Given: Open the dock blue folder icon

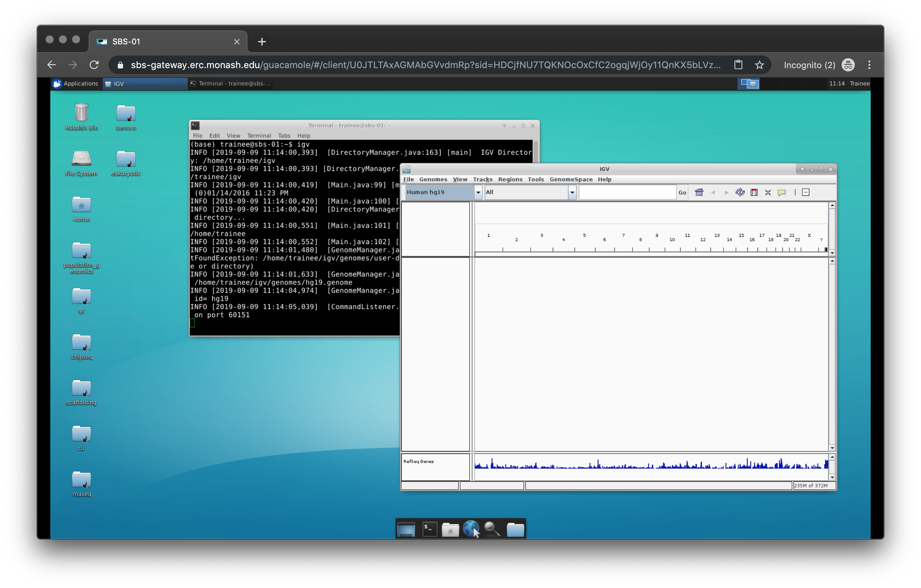Looking at the screenshot, I should pyautogui.click(x=515, y=529).
